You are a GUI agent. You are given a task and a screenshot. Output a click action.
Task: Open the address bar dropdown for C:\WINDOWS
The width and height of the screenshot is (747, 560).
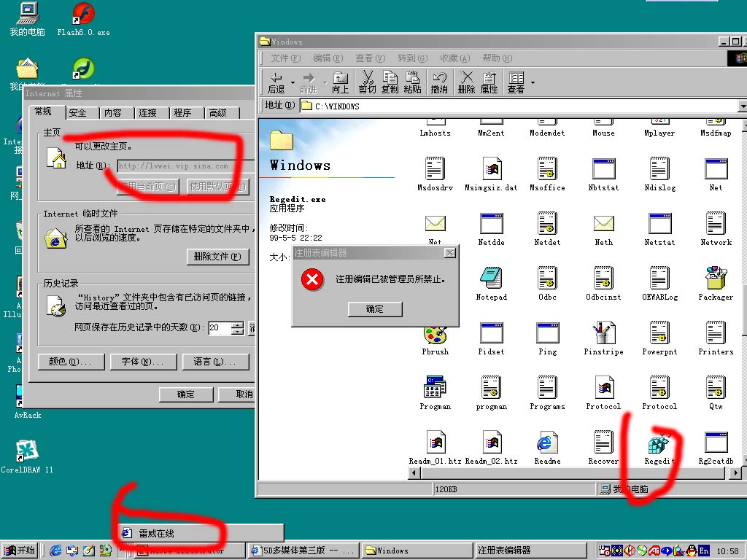click(x=742, y=106)
